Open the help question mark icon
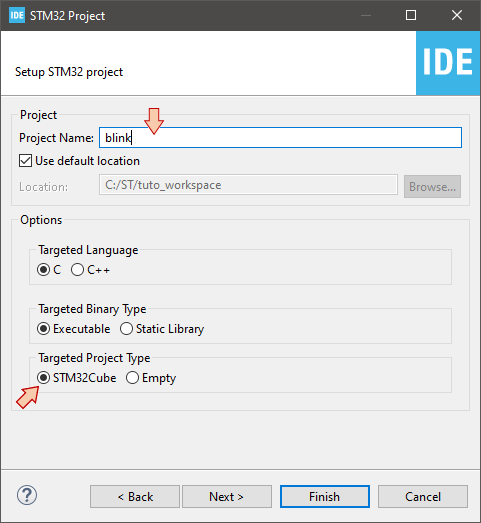The image size is (481, 523). point(27,495)
